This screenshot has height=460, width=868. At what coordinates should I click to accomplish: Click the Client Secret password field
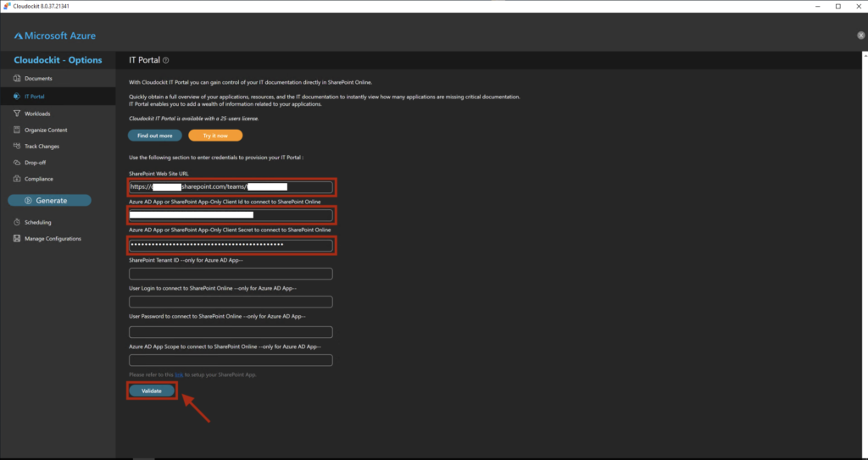[231, 245]
